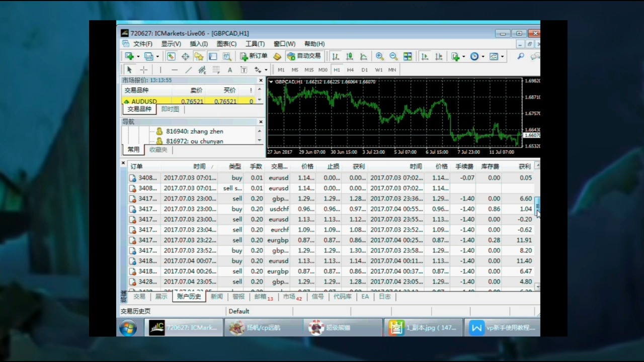
Task: Open the Strategy Tester icon
Action: (227, 56)
